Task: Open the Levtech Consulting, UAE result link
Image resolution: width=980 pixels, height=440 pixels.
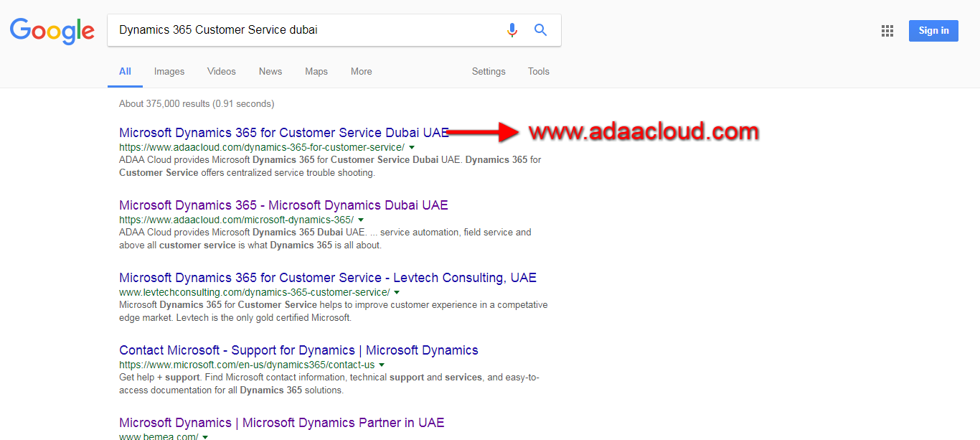Action: pos(327,278)
